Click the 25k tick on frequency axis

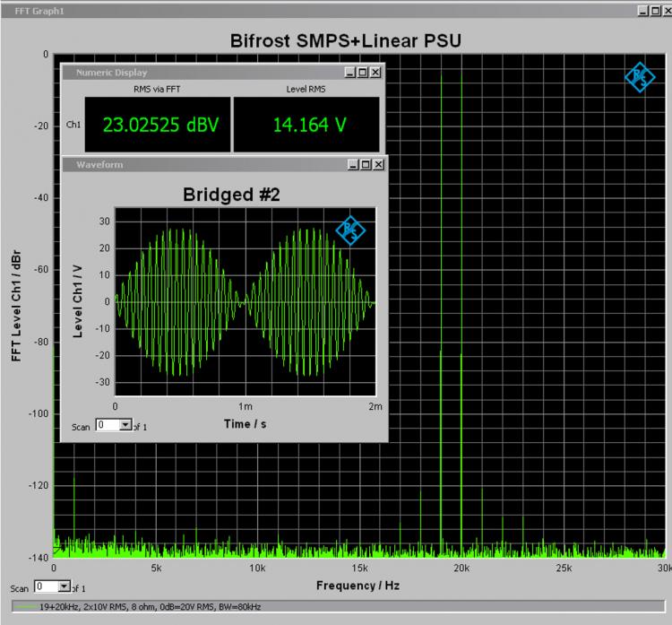564,568
